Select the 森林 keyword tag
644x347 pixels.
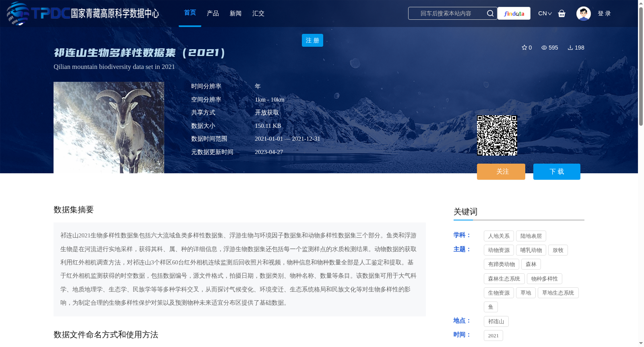[531, 264]
